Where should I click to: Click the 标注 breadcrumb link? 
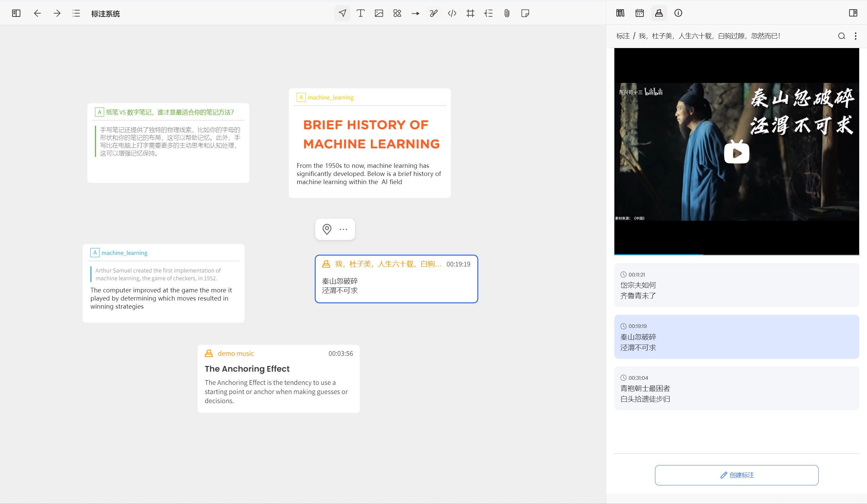click(x=623, y=36)
